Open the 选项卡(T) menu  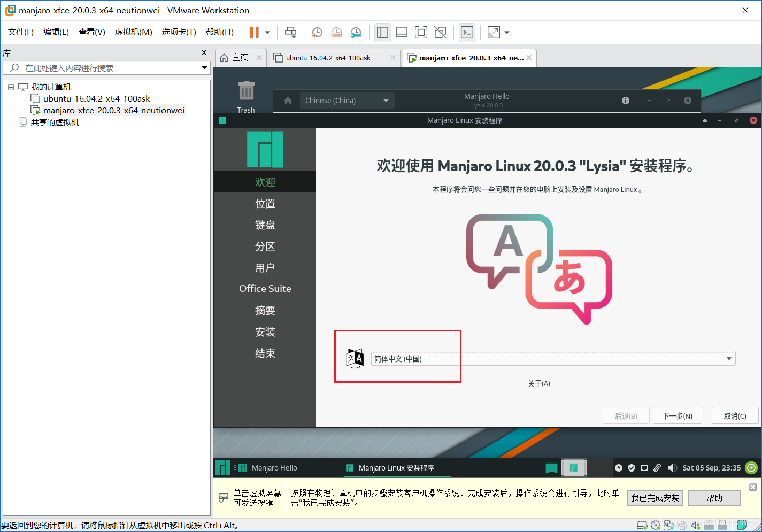pyautogui.click(x=179, y=32)
